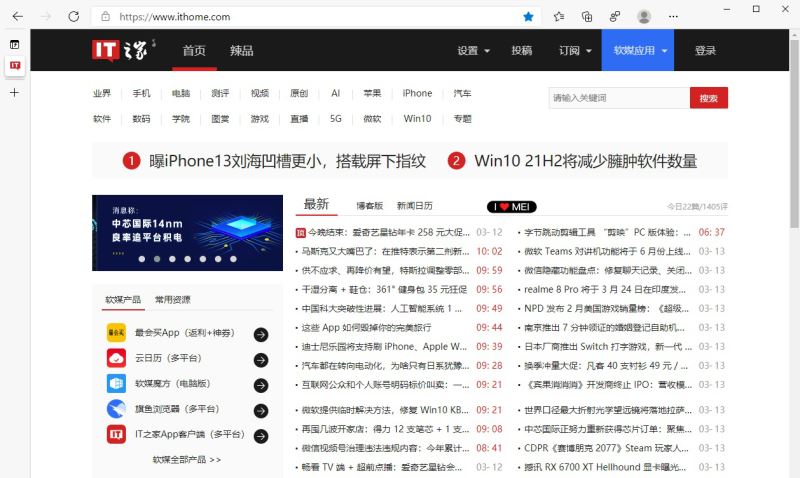
Task: Click the 登录 login link
Action: [x=705, y=51]
